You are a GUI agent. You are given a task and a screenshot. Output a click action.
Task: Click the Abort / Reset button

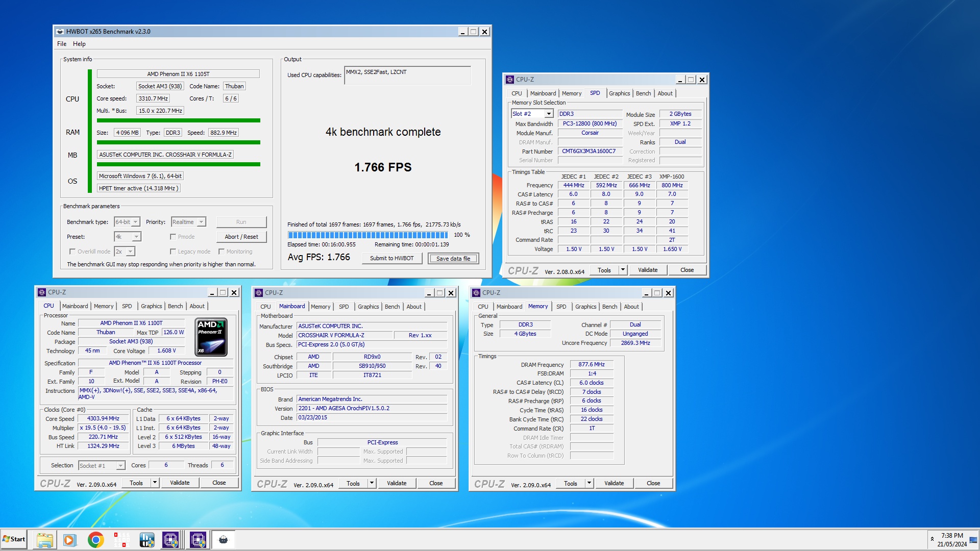(241, 237)
